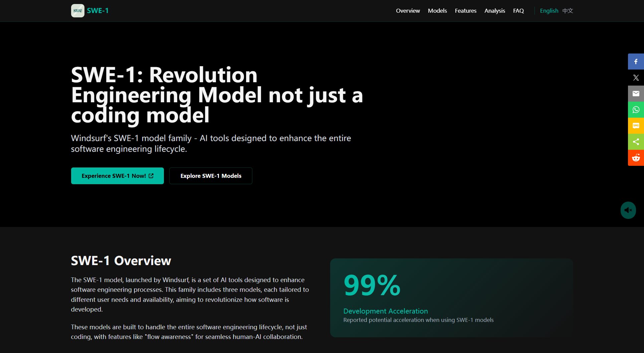
Task: Click the Development Acceleration label
Action: (x=386, y=311)
